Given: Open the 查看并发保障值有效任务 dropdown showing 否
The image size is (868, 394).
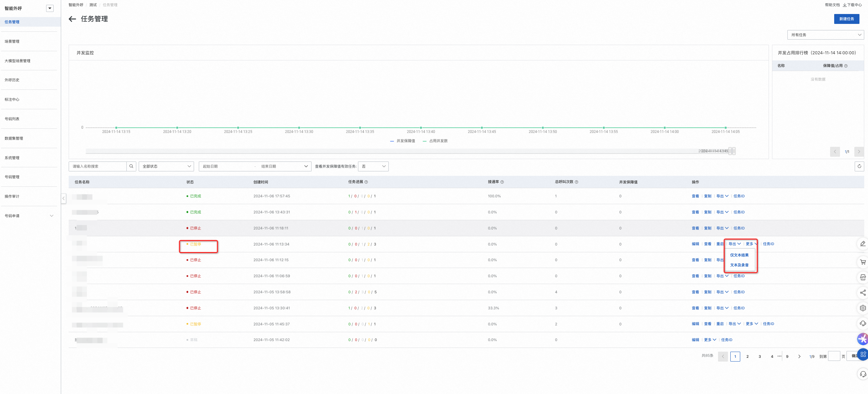Looking at the screenshot, I should tap(373, 166).
